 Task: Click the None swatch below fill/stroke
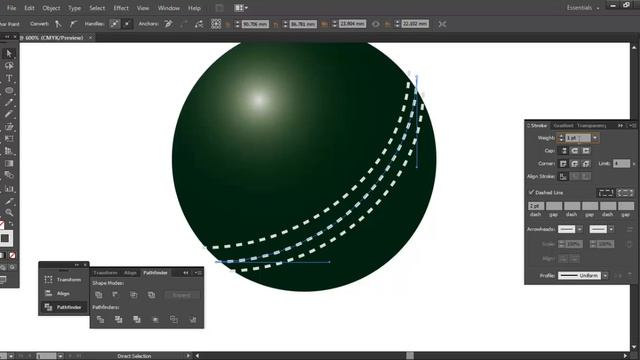pyautogui.click(x=12, y=256)
